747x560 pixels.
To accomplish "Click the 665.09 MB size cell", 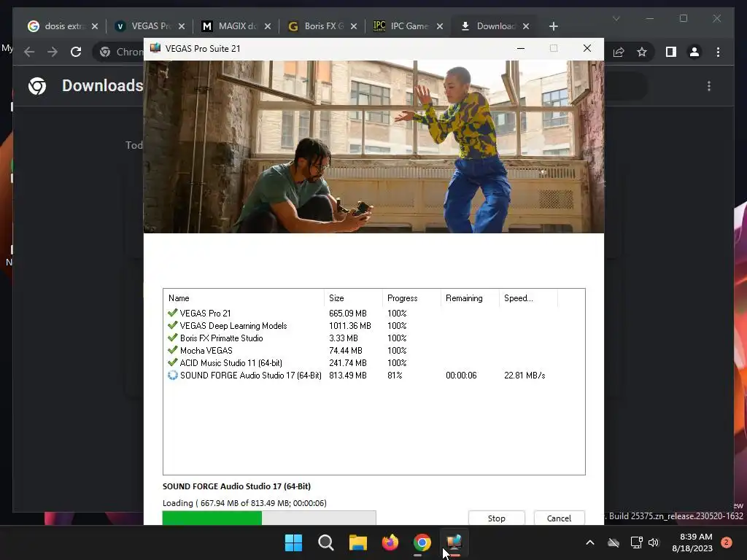I will tap(348, 314).
